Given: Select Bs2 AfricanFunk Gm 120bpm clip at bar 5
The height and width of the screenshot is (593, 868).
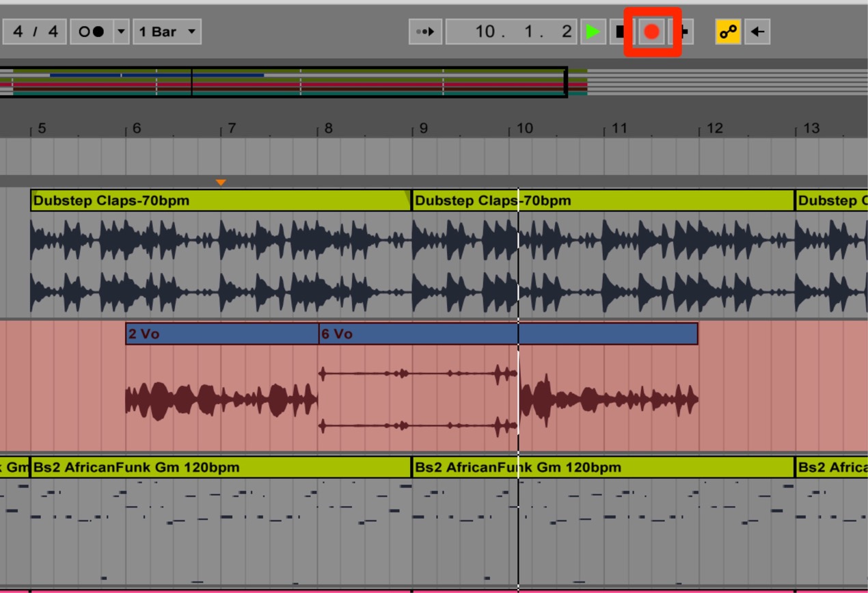Looking at the screenshot, I should click(x=221, y=467).
